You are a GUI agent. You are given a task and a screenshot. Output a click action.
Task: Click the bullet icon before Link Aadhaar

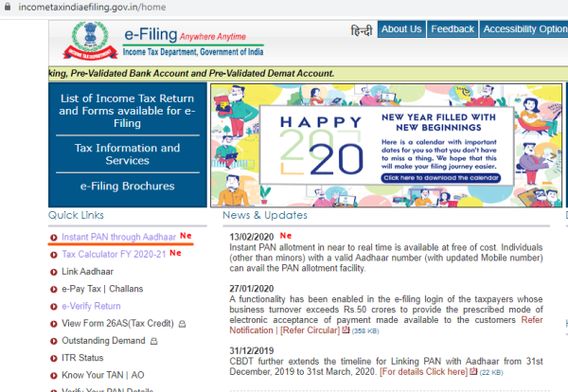click(53, 272)
